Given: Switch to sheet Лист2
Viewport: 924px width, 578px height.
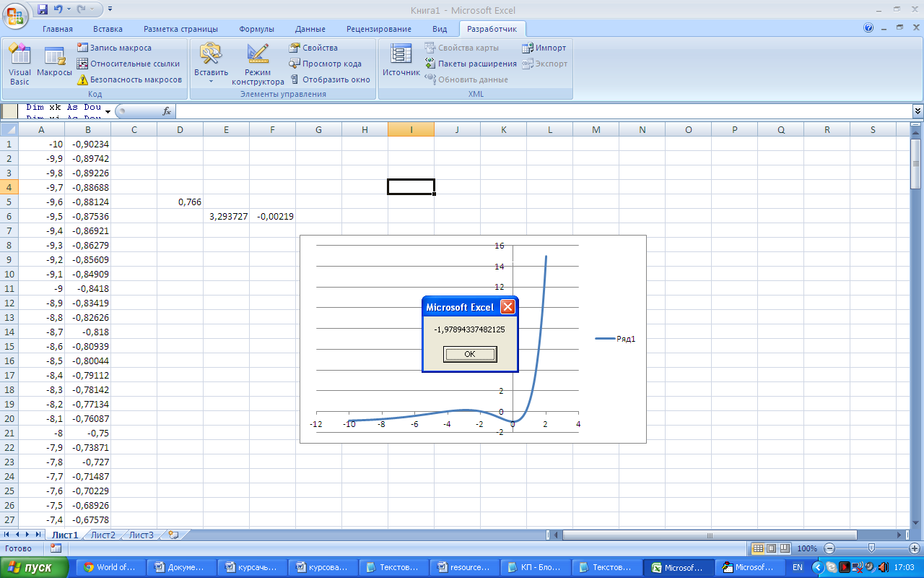Looking at the screenshot, I should point(103,535).
